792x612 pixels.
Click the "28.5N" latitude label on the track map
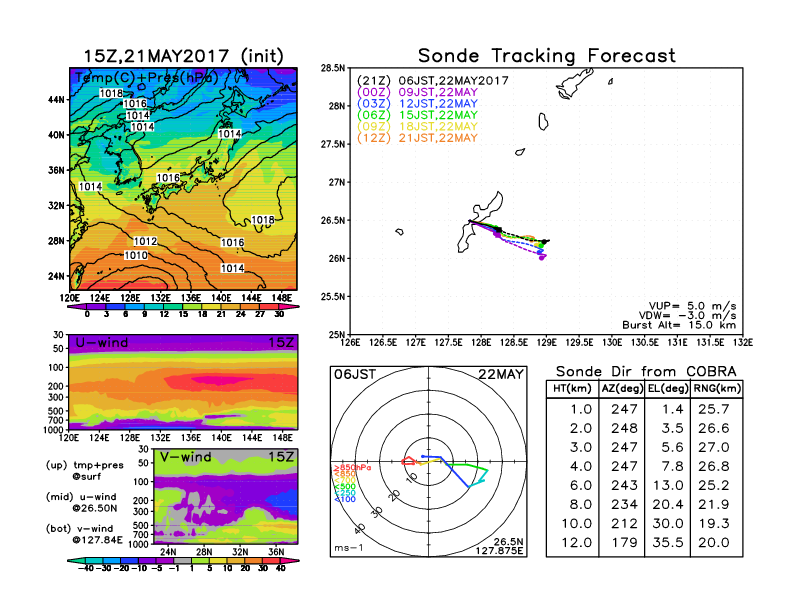pyautogui.click(x=333, y=68)
